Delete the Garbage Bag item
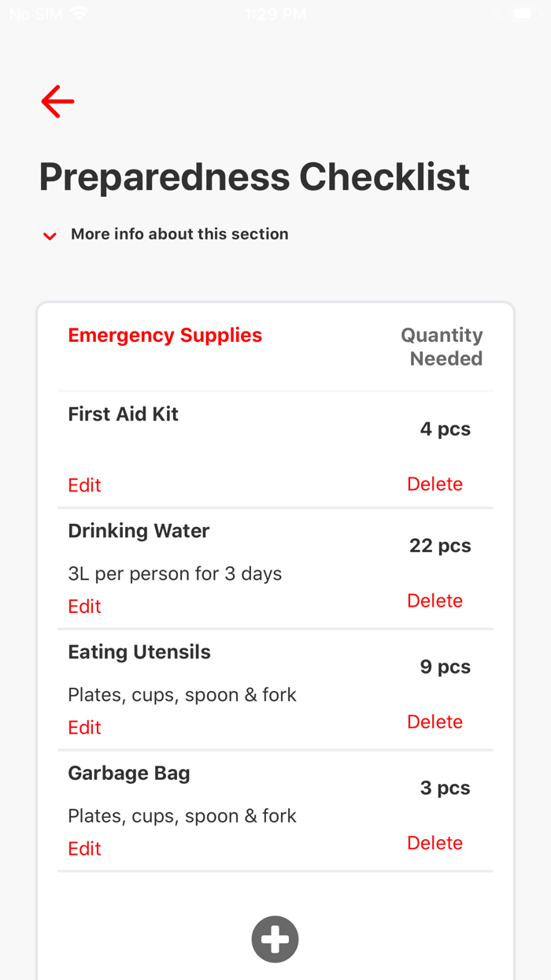The height and width of the screenshot is (980, 551). click(435, 843)
